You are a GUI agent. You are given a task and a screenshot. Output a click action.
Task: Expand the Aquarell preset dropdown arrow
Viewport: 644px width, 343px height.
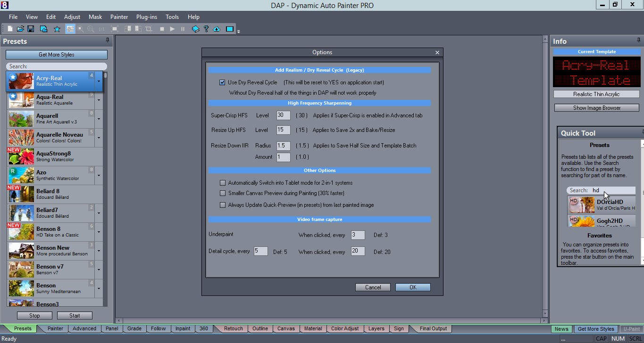pyautogui.click(x=99, y=119)
